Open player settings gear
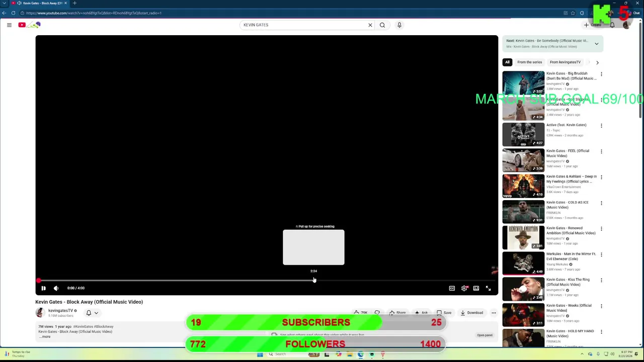The height and width of the screenshot is (362, 644). (464, 288)
